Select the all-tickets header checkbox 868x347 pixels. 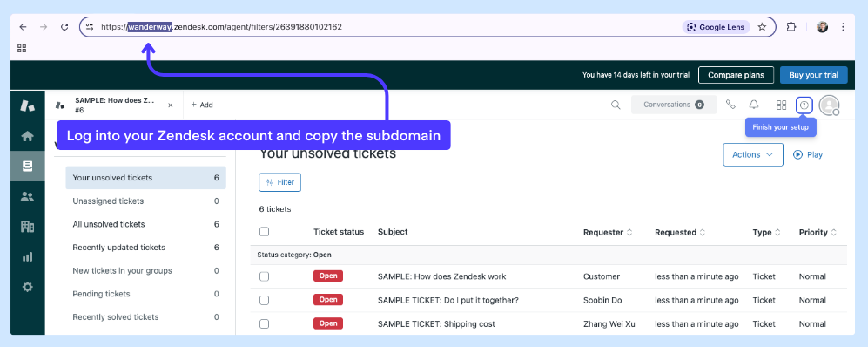pyautogui.click(x=264, y=232)
